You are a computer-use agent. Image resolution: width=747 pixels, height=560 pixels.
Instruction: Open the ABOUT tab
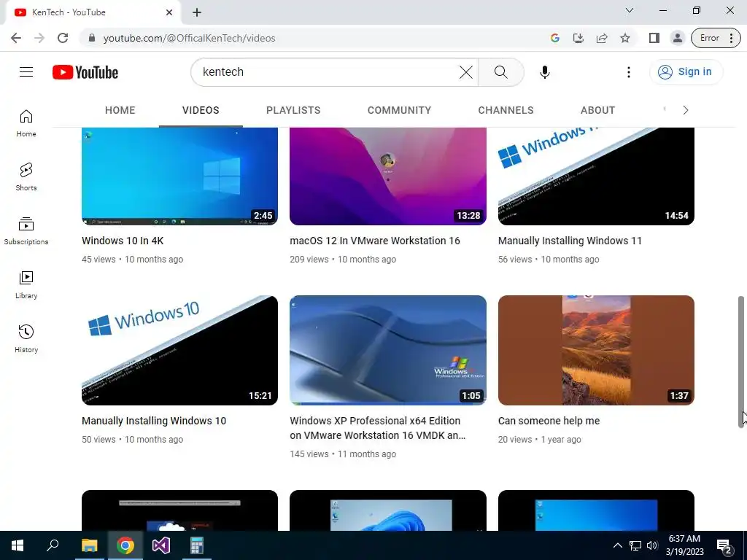coord(598,110)
